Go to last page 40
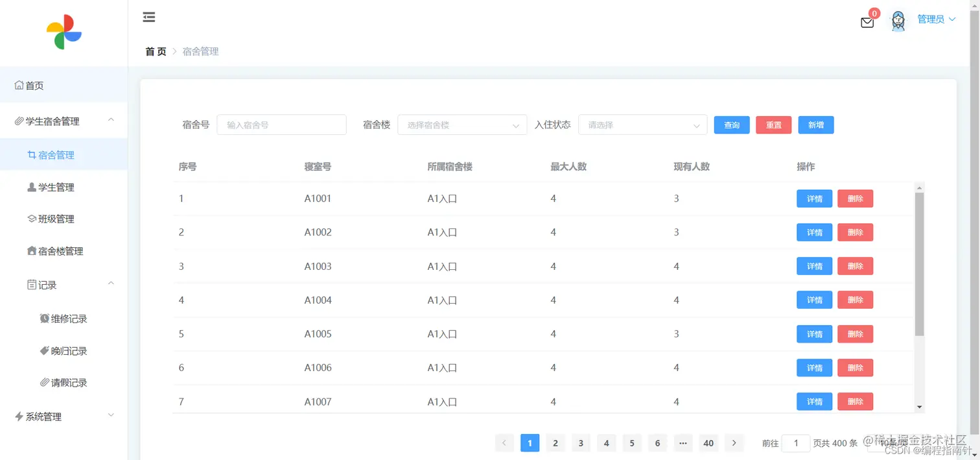 [x=708, y=443]
